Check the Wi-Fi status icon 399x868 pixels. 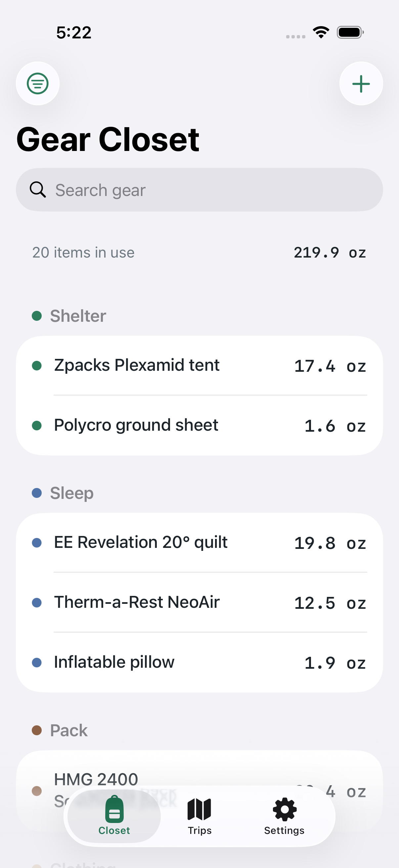(321, 32)
